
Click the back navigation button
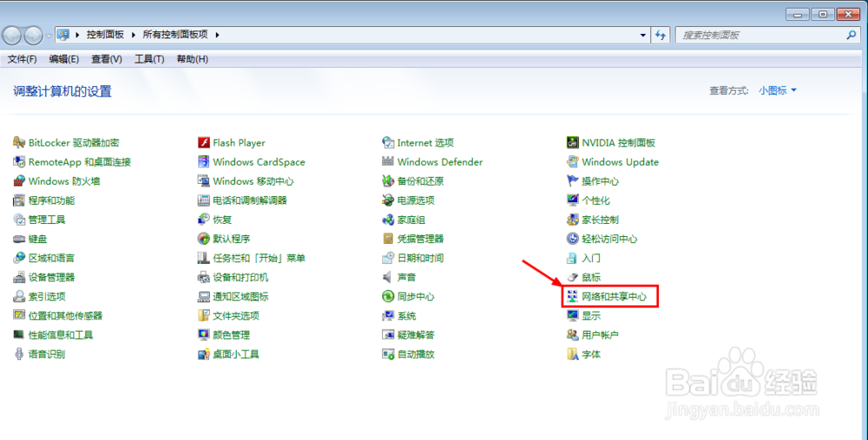11,36
